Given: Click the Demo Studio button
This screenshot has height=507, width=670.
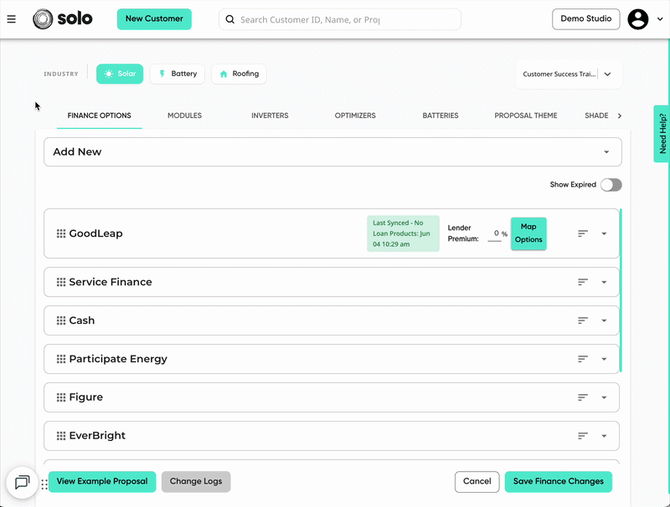Looking at the screenshot, I should pyautogui.click(x=586, y=19).
